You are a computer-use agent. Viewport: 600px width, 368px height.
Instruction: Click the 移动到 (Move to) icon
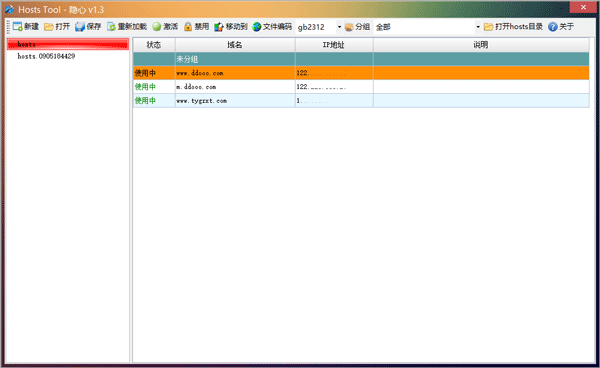218,26
